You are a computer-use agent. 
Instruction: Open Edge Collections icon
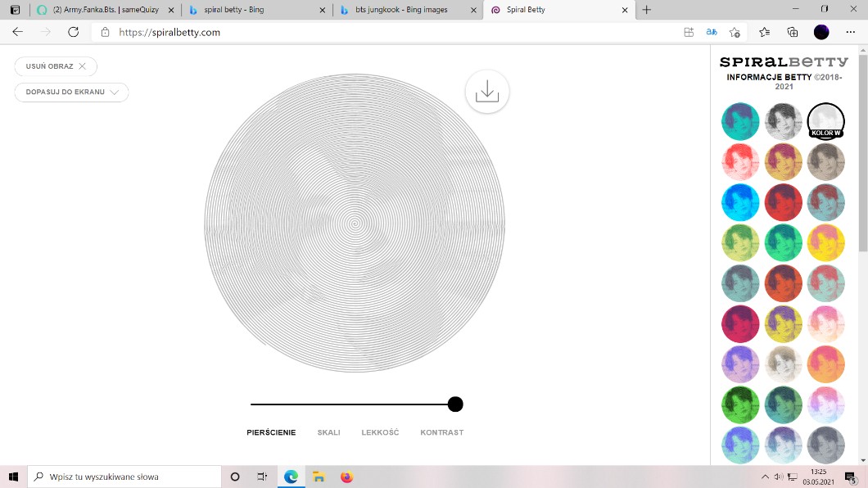click(x=792, y=32)
